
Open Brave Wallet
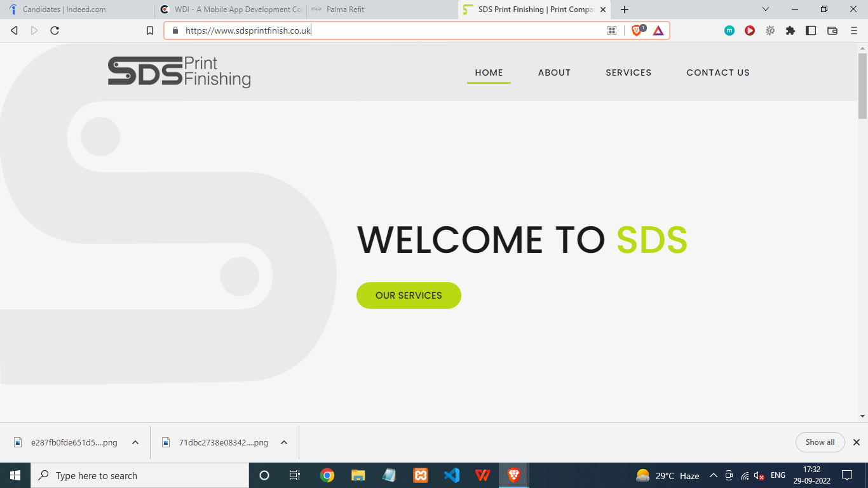pos(832,30)
